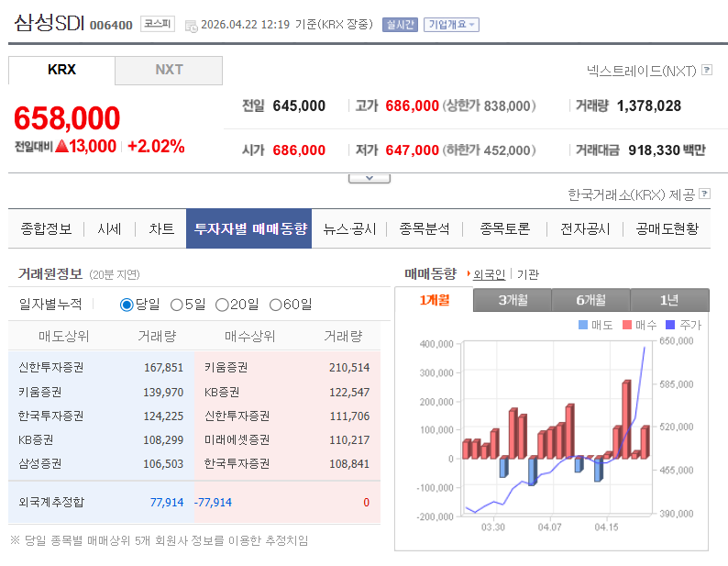Viewport: 728px width, 566px height.
Task: Select the 1개월 chart period tab
Action: click(434, 300)
